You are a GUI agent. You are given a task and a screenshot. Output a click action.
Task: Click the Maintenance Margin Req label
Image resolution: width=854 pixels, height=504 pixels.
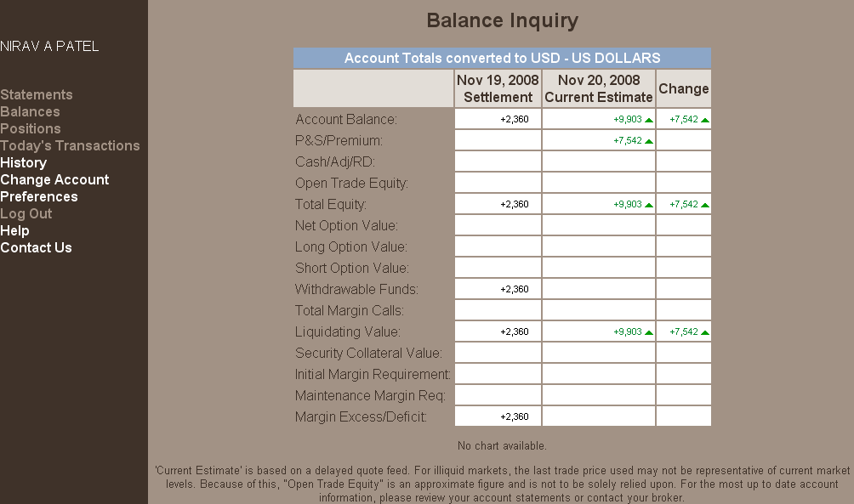coord(370,395)
